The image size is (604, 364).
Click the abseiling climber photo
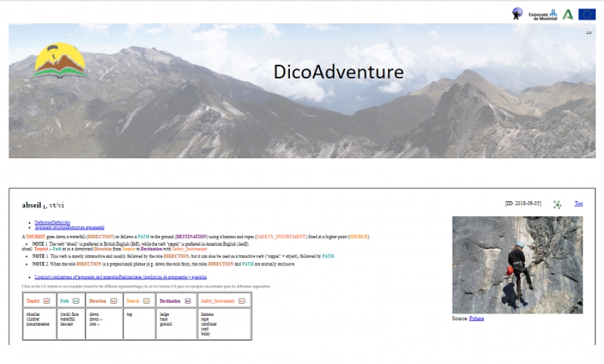(517, 265)
